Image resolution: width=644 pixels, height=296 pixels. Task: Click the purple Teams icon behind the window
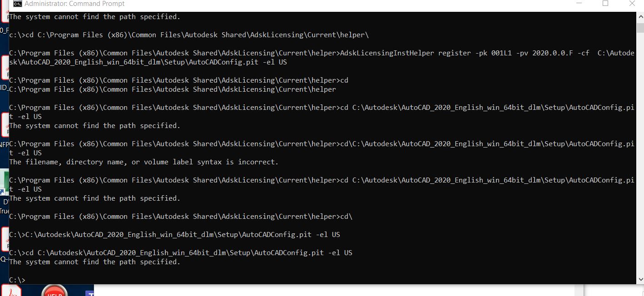(89, 293)
